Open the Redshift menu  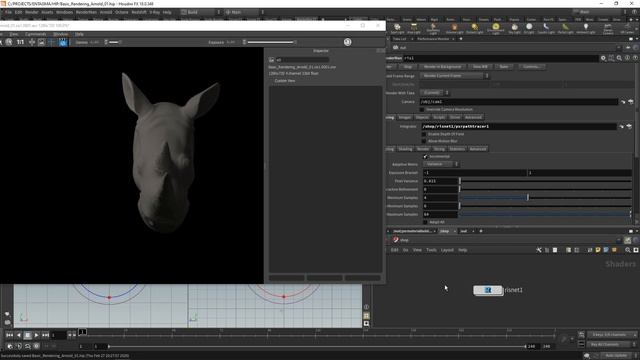click(139, 12)
